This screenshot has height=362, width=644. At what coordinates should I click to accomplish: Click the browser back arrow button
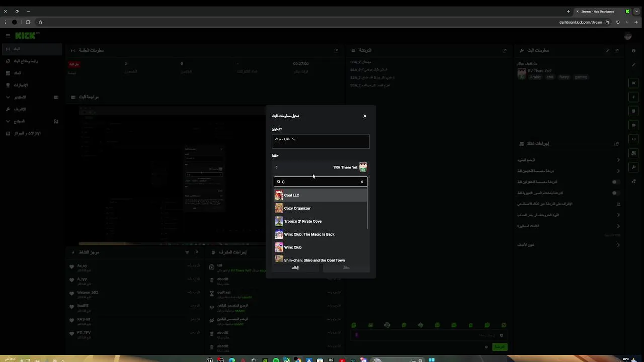click(636, 22)
